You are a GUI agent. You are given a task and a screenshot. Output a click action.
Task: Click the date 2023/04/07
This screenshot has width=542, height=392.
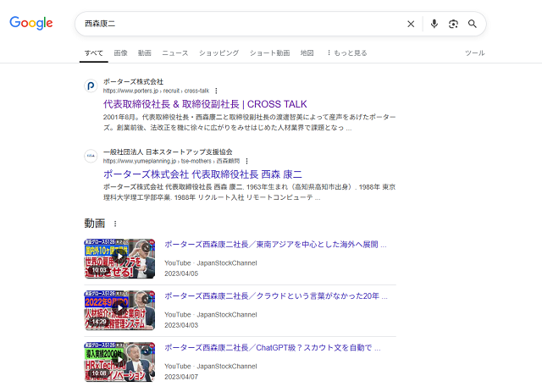click(181, 377)
